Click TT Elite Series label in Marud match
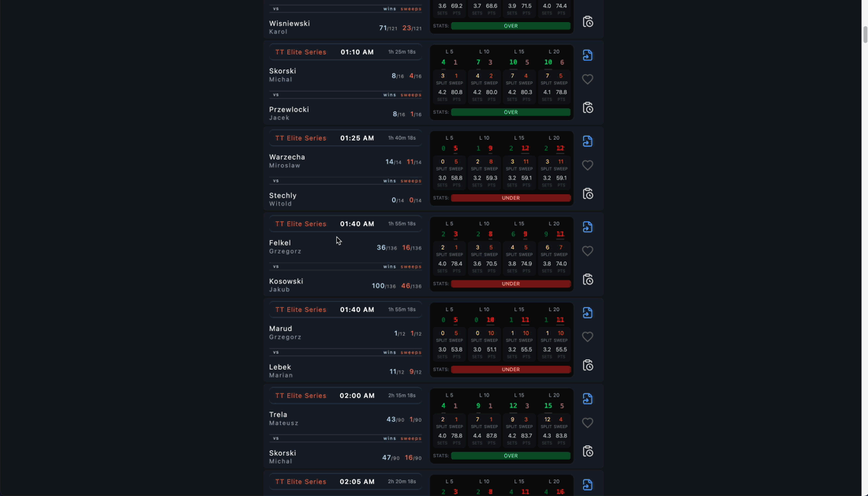This screenshot has height=496, width=868. [301, 310]
